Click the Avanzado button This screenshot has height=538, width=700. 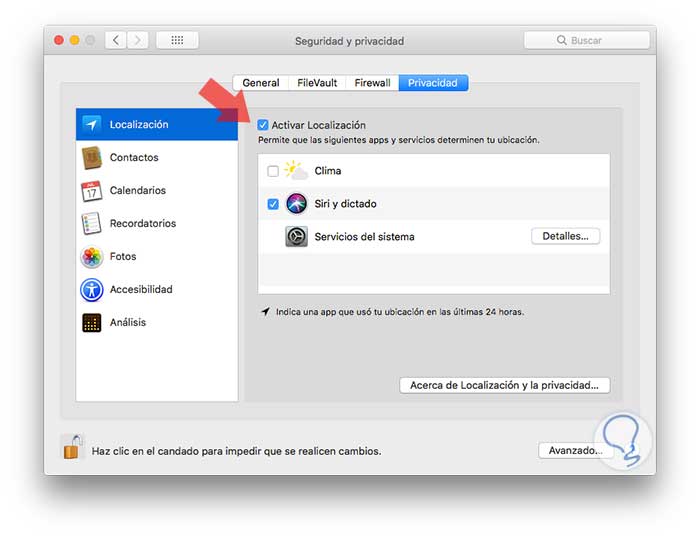click(575, 450)
